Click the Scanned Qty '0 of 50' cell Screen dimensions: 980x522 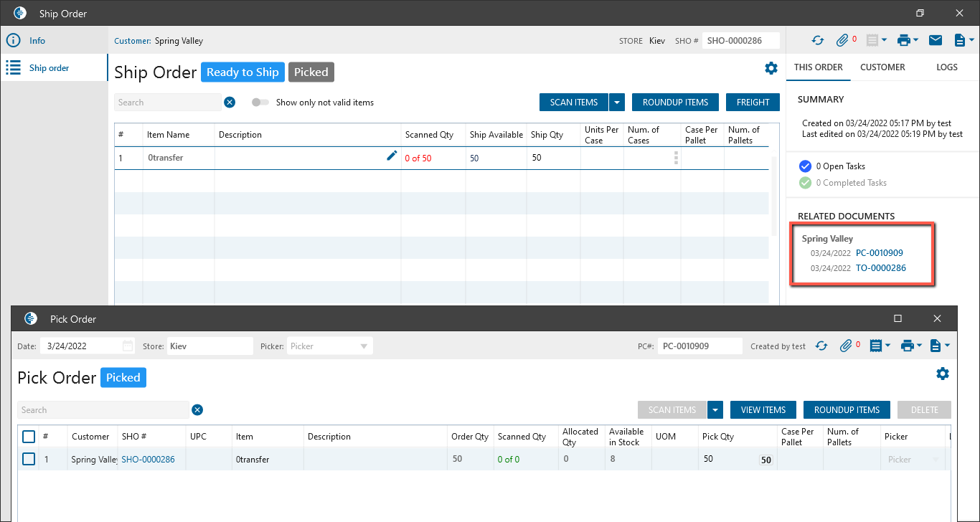433,158
